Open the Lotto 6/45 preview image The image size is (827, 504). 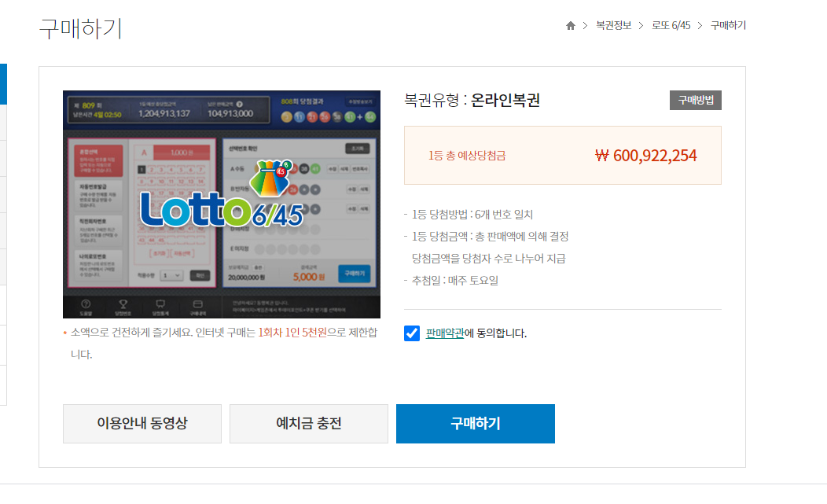(x=222, y=204)
